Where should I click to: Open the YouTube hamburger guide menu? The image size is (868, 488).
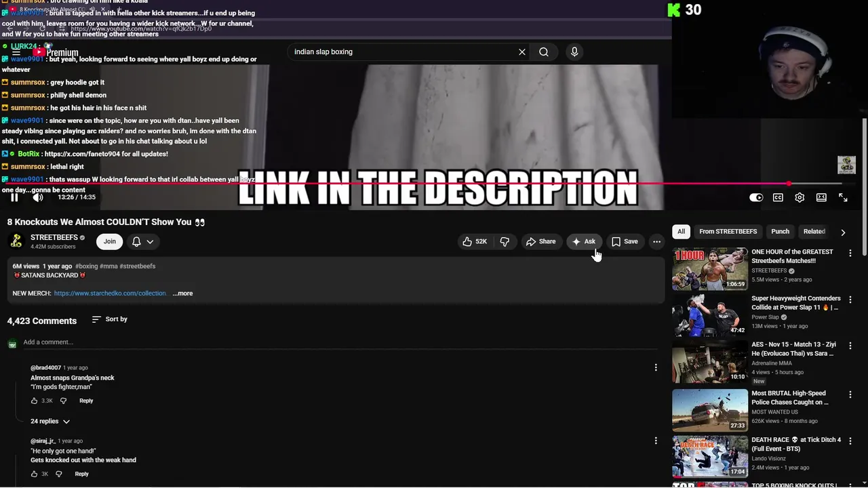coord(16,52)
